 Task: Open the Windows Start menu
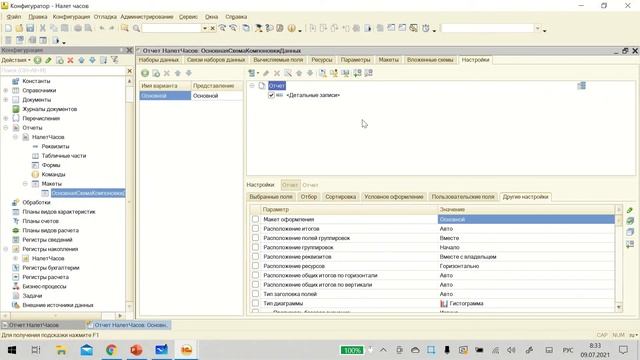12,350
